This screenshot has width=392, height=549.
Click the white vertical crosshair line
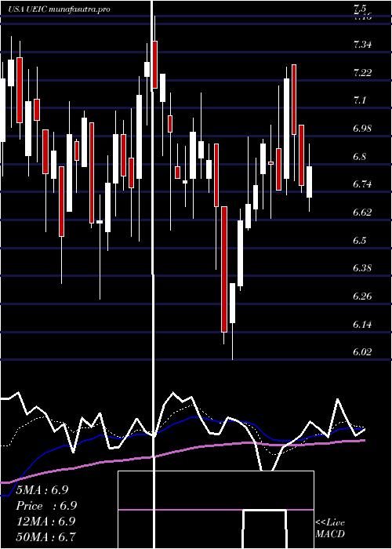click(x=152, y=274)
